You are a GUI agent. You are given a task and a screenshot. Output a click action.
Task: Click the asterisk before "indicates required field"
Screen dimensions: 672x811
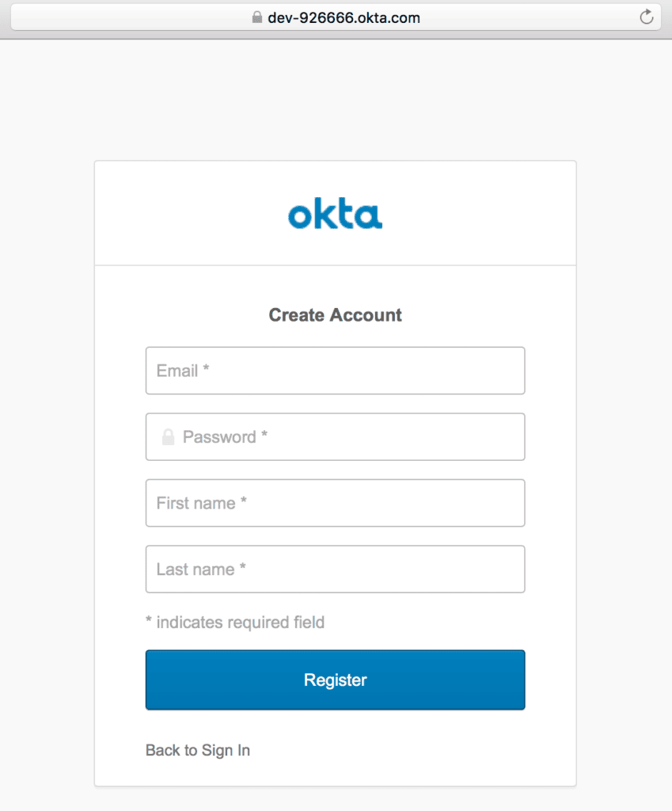(x=149, y=622)
